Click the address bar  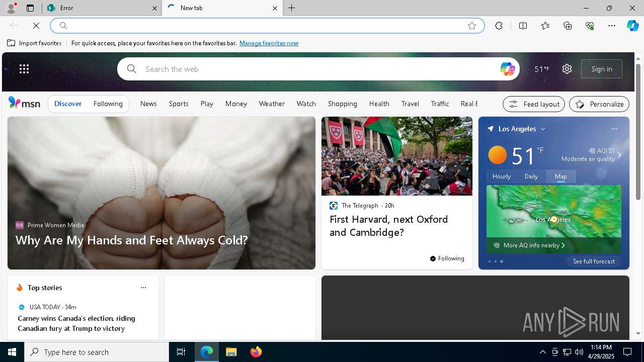(267, 26)
